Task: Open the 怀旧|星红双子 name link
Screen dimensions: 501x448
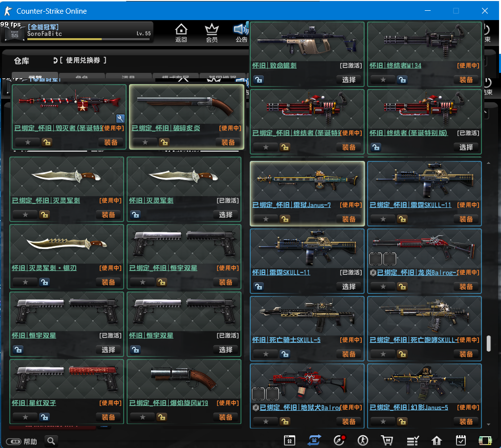Action: point(34,403)
